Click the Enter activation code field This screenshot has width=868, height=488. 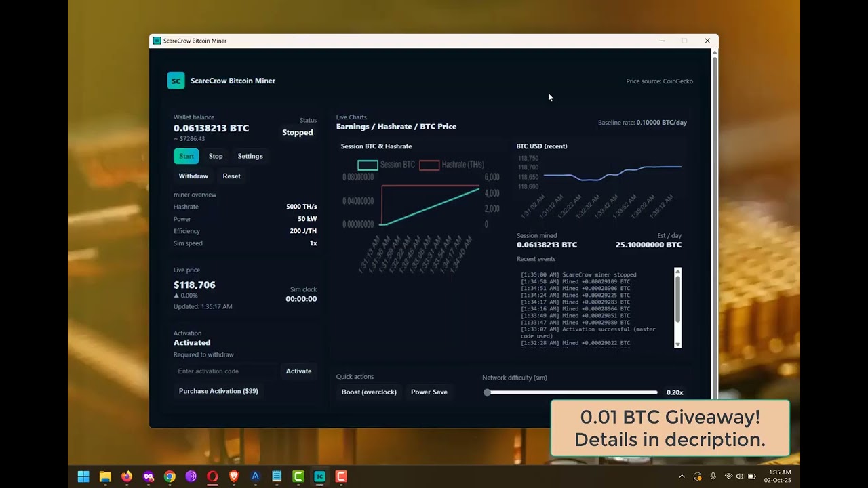click(224, 371)
